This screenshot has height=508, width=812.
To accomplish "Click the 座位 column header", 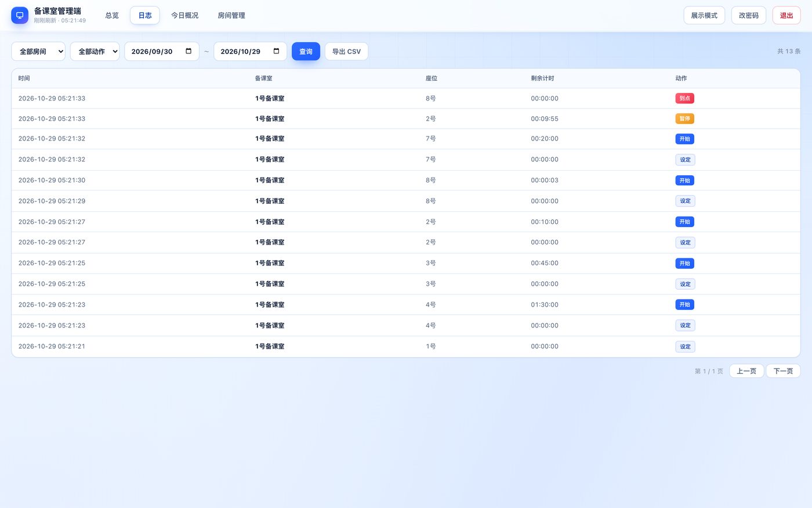I will pyautogui.click(x=432, y=78).
